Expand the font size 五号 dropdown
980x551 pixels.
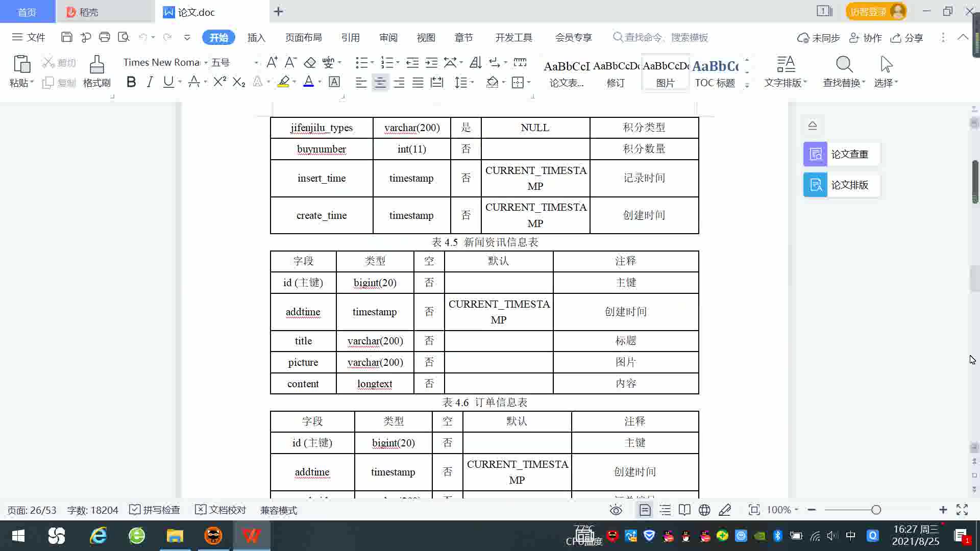[256, 62]
